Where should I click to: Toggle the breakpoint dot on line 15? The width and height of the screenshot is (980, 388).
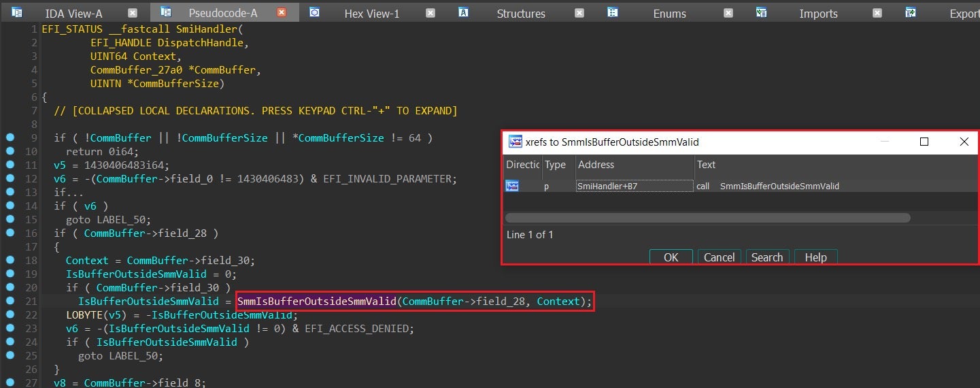pos(10,219)
